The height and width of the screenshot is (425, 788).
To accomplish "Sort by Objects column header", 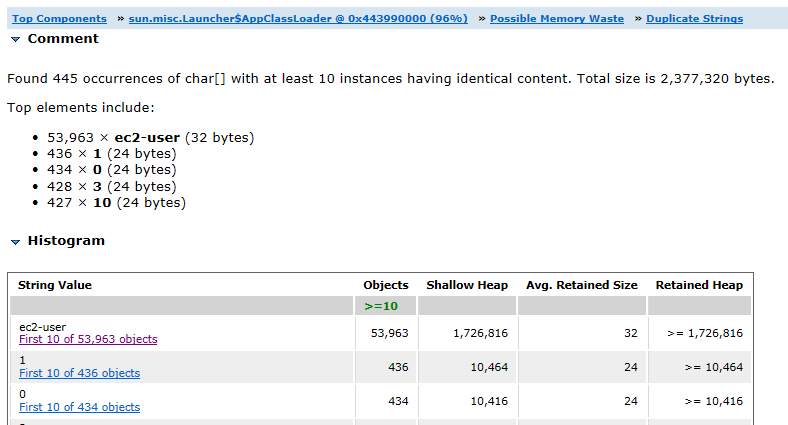I will [x=386, y=285].
